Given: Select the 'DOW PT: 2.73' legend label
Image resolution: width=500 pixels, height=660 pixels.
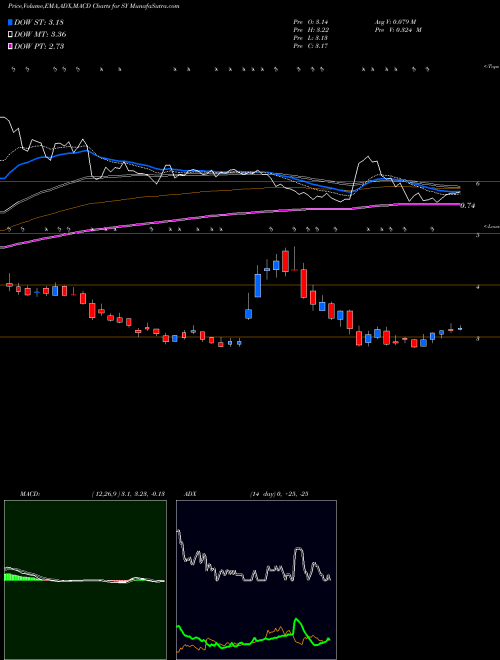Looking at the screenshot, I should coord(39,46).
